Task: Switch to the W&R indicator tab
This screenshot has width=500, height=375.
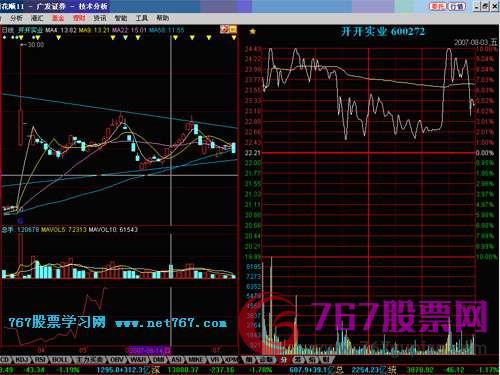Action: coord(138,360)
